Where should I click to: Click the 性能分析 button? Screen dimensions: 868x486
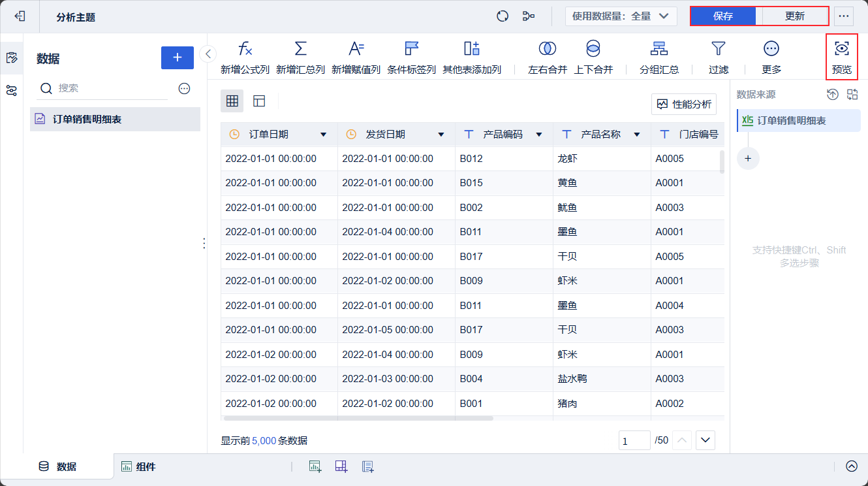coord(684,104)
